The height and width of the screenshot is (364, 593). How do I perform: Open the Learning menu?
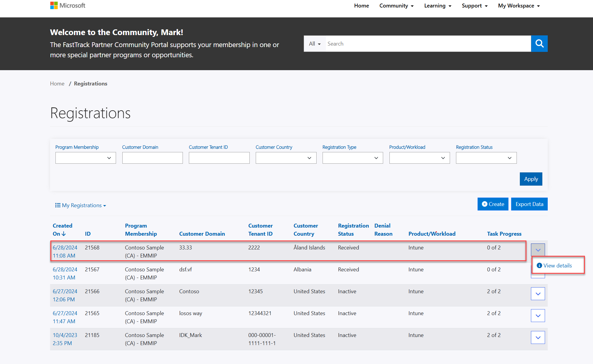(x=438, y=6)
